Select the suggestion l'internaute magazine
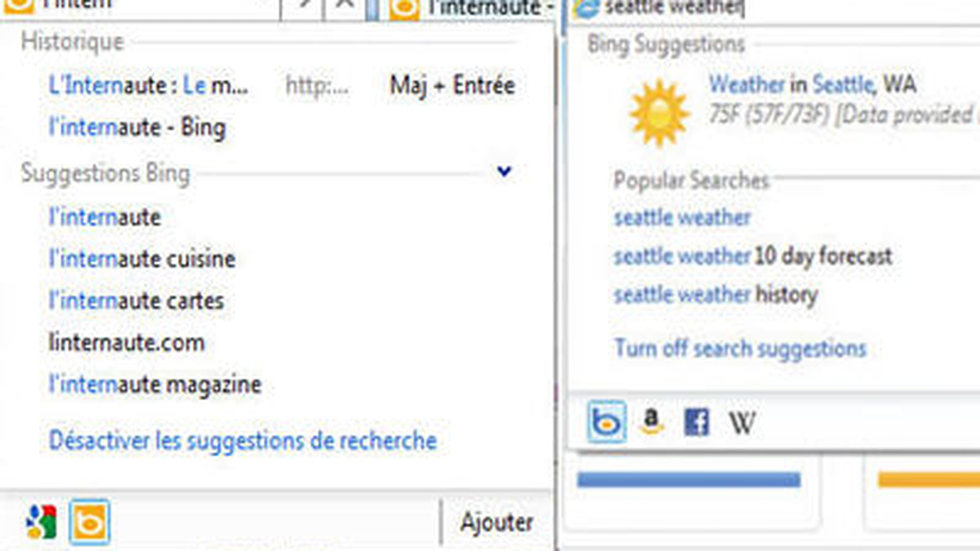This screenshot has height=551, width=980. [x=155, y=384]
